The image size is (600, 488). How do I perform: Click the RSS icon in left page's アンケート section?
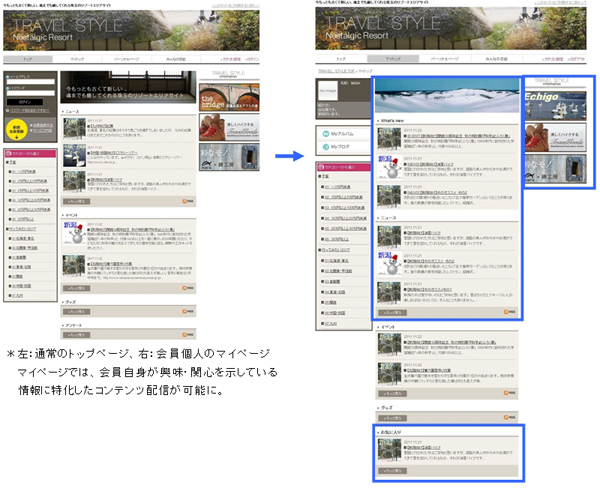188,335
